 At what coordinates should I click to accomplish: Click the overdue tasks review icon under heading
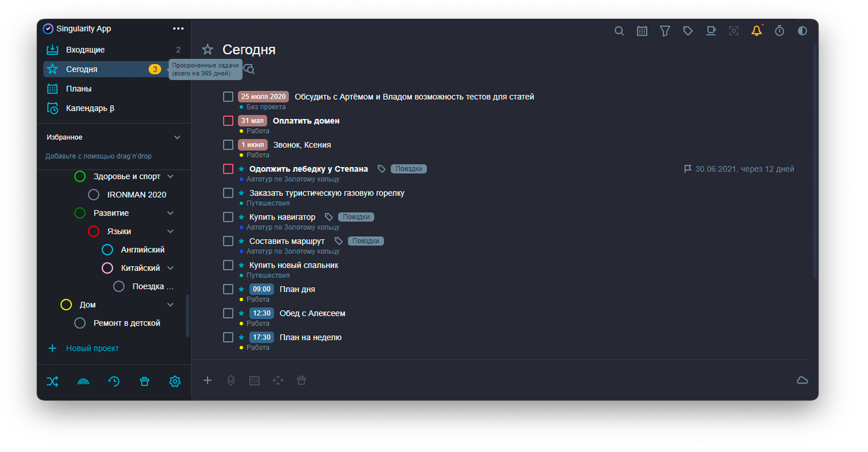pos(249,69)
